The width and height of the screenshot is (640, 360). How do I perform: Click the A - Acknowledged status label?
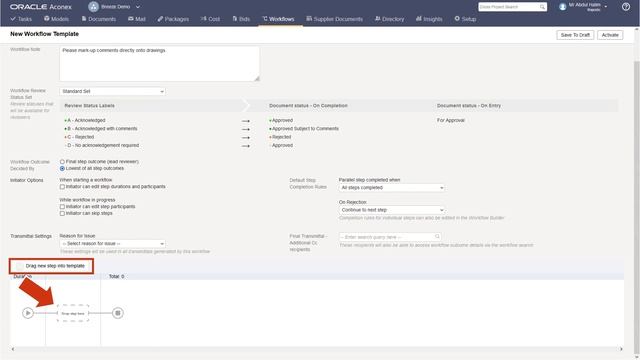pos(86,120)
